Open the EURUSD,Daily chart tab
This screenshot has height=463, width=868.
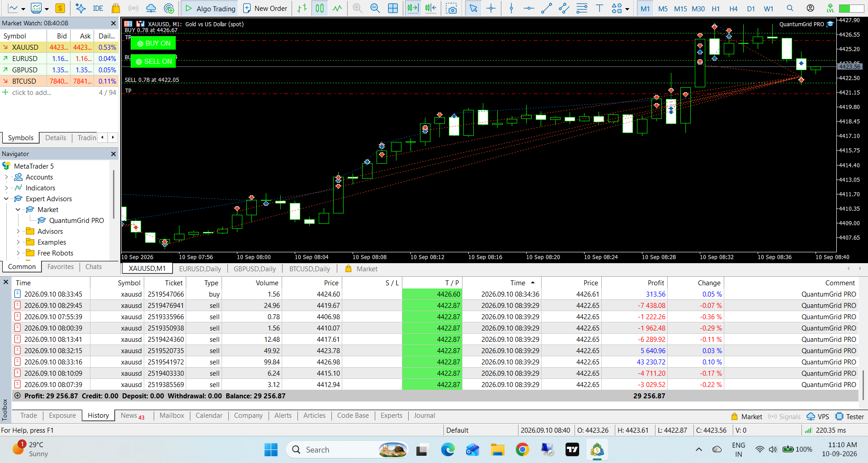point(200,269)
